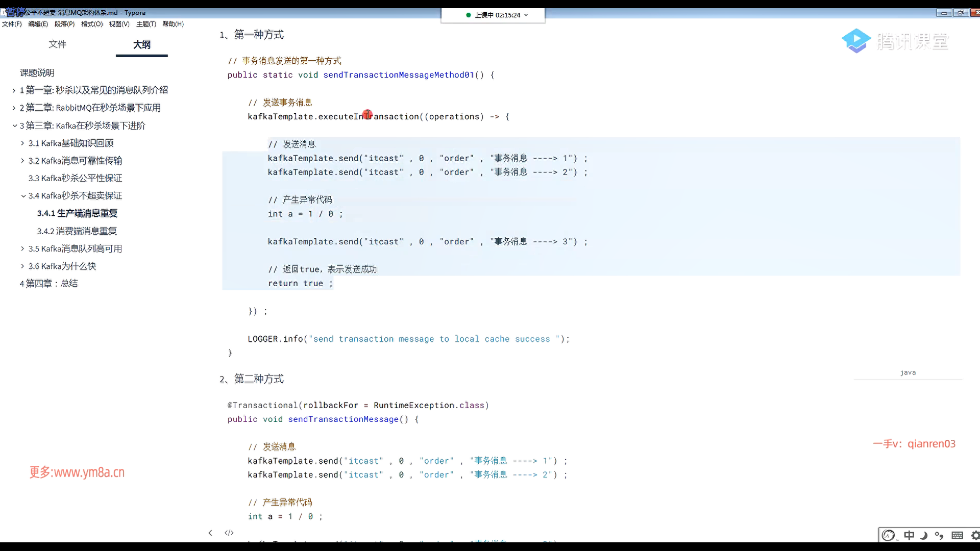The image size is (980, 551).
Task: Click the sidebar collapse arrow at bottom
Action: pyautogui.click(x=210, y=533)
